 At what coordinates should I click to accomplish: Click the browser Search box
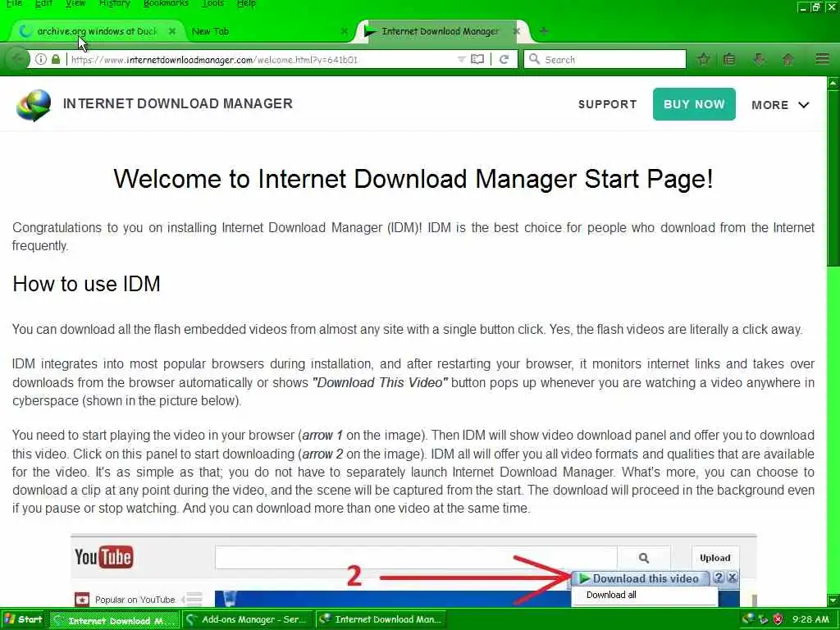point(605,59)
